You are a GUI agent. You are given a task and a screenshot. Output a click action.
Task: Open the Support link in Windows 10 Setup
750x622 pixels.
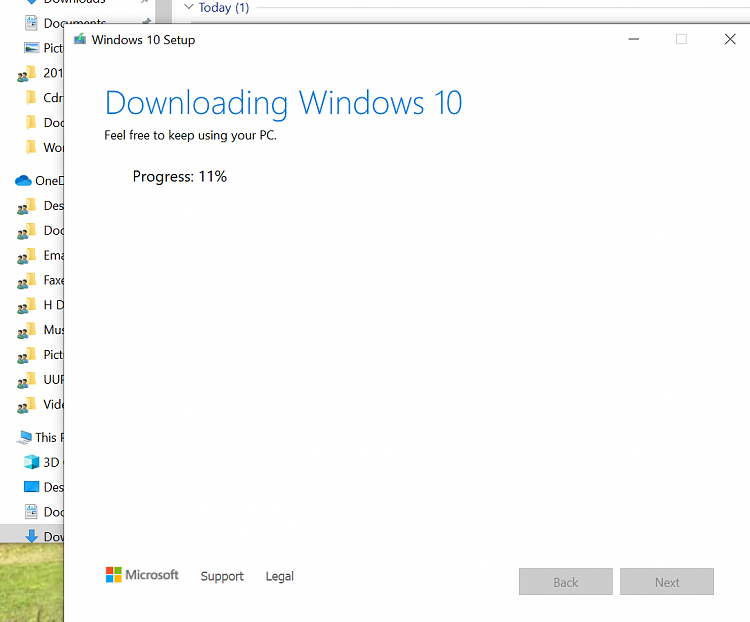tap(222, 576)
